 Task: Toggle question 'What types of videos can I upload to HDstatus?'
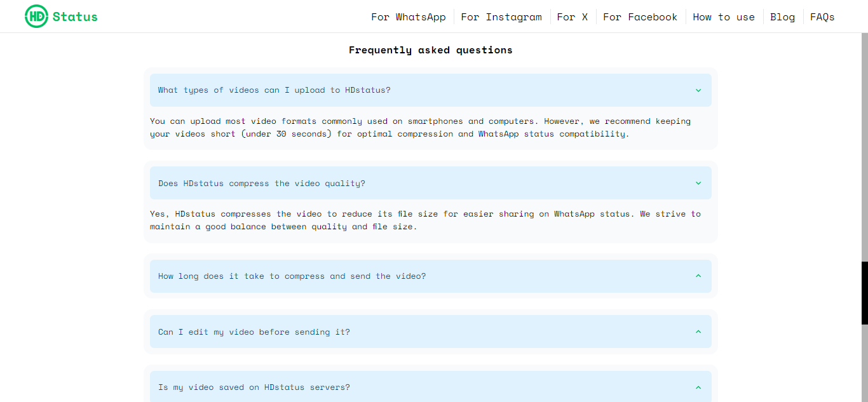tap(431, 90)
